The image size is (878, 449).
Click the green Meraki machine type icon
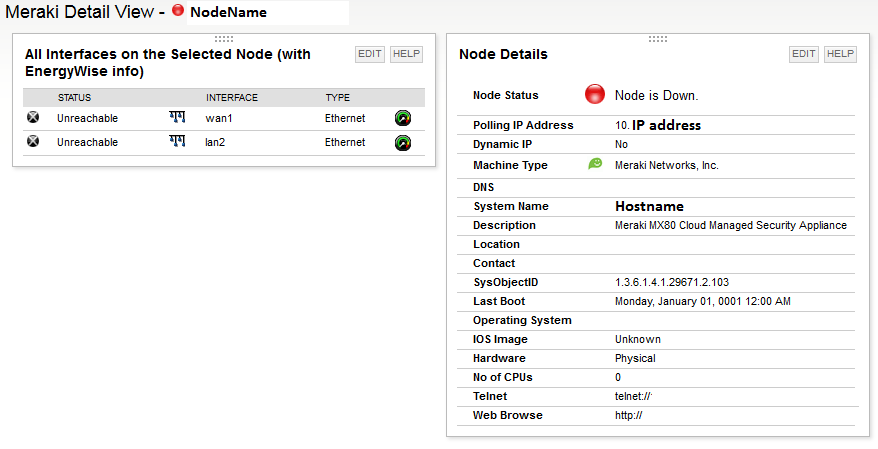[595, 163]
